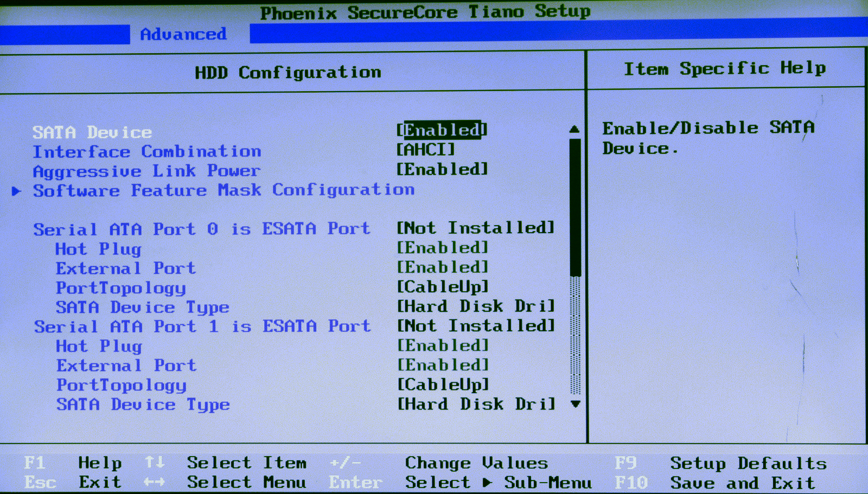868x494 pixels.
Task: Select PortTopology label under Serial ATA Port 1
Action: pos(122,385)
